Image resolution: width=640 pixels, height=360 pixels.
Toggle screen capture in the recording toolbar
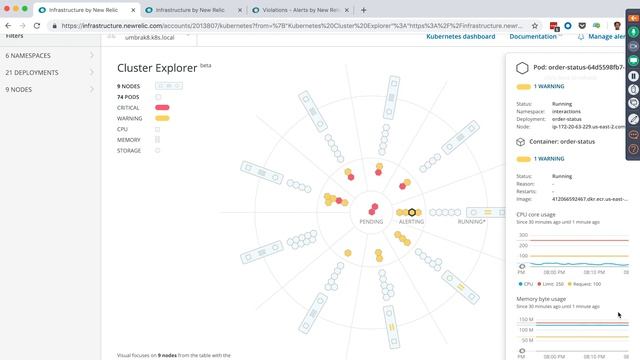coord(633,61)
